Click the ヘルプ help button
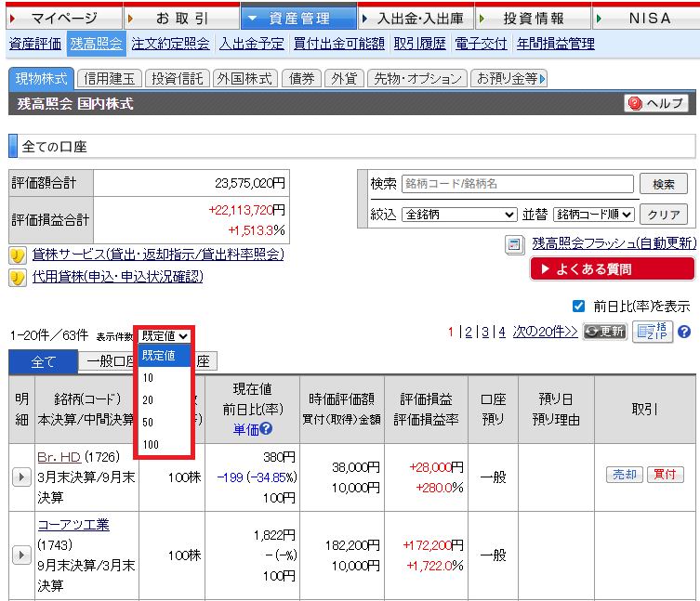 pyautogui.click(x=656, y=103)
